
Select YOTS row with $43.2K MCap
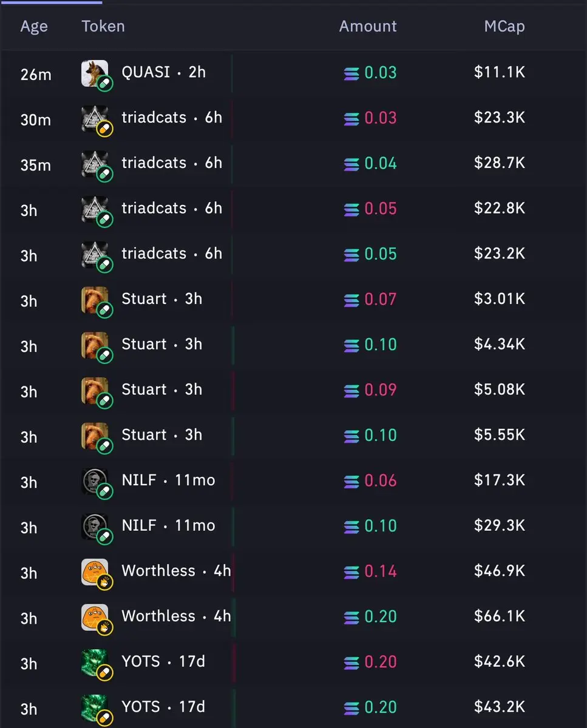(x=293, y=707)
